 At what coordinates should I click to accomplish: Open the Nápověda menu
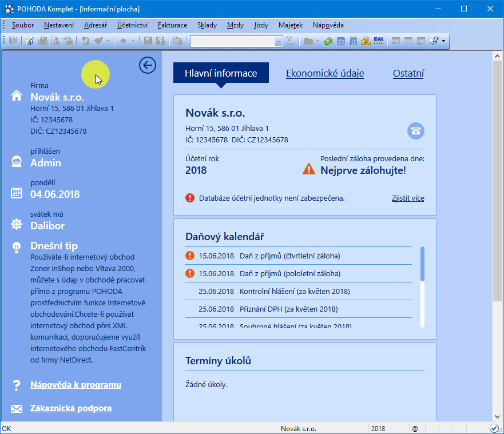pyautogui.click(x=328, y=25)
